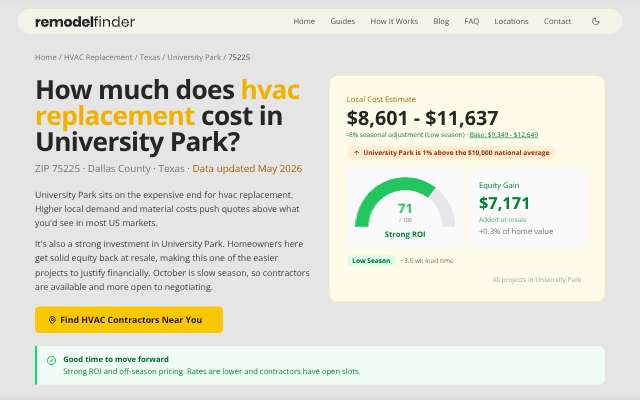
Task: Click the 75225 breadcrumb text
Action: (239, 57)
